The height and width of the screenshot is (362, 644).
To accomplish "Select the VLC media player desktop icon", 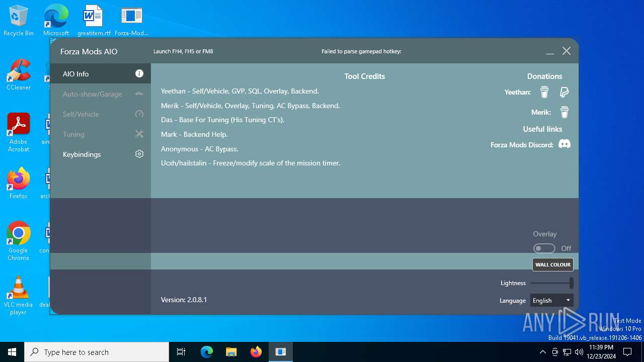I will tap(19, 296).
